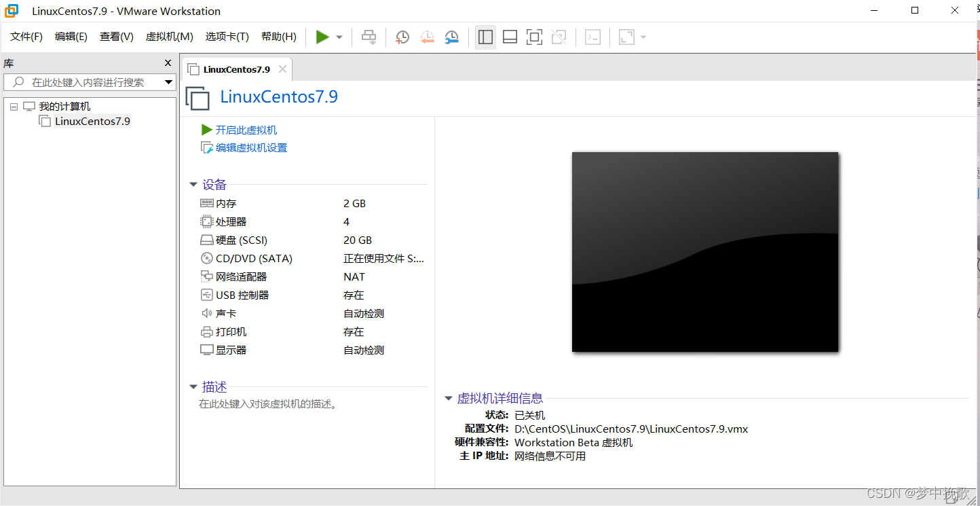Click the virtual machine screen preview thumbnail
Viewport: 980px width, 506px height.
tap(705, 252)
